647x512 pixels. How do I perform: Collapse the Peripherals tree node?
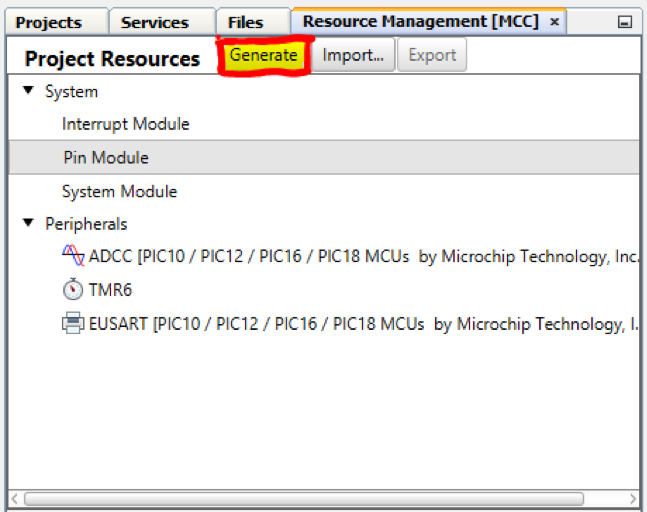point(28,224)
